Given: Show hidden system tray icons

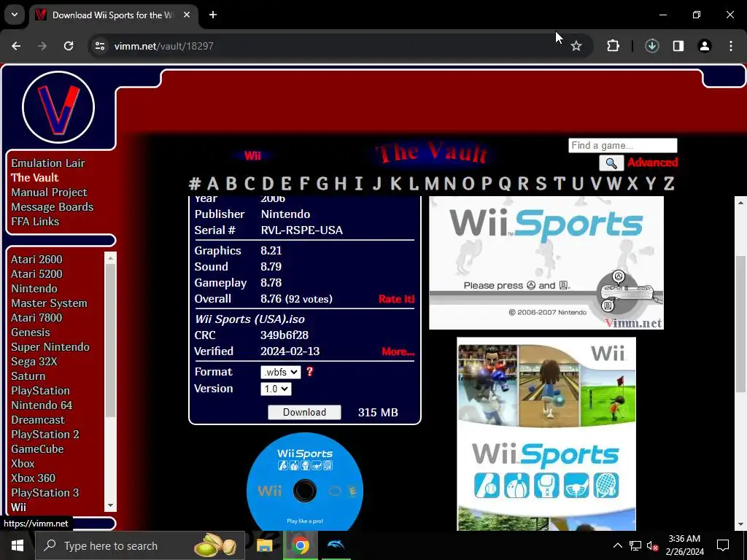Looking at the screenshot, I should 617,545.
